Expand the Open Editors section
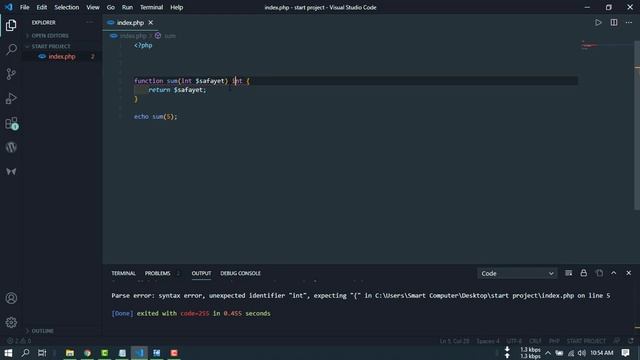This screenshot has height=360, width=640. (x=50, y=36)
